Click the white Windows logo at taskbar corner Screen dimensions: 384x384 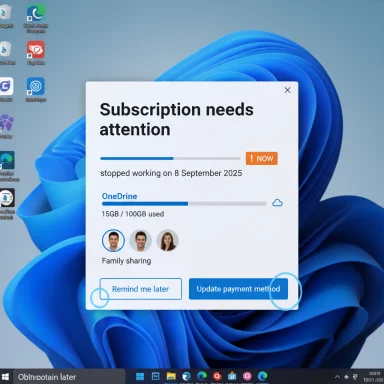[5, 377]
